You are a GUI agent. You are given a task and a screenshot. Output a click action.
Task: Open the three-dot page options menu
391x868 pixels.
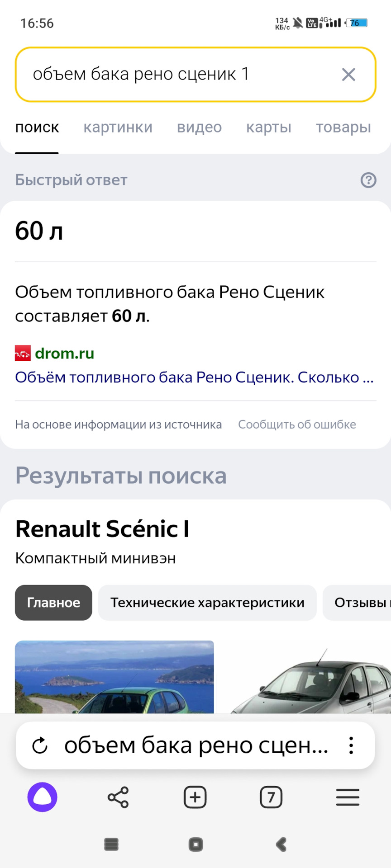pyautogui.click(x=351, y=745)
